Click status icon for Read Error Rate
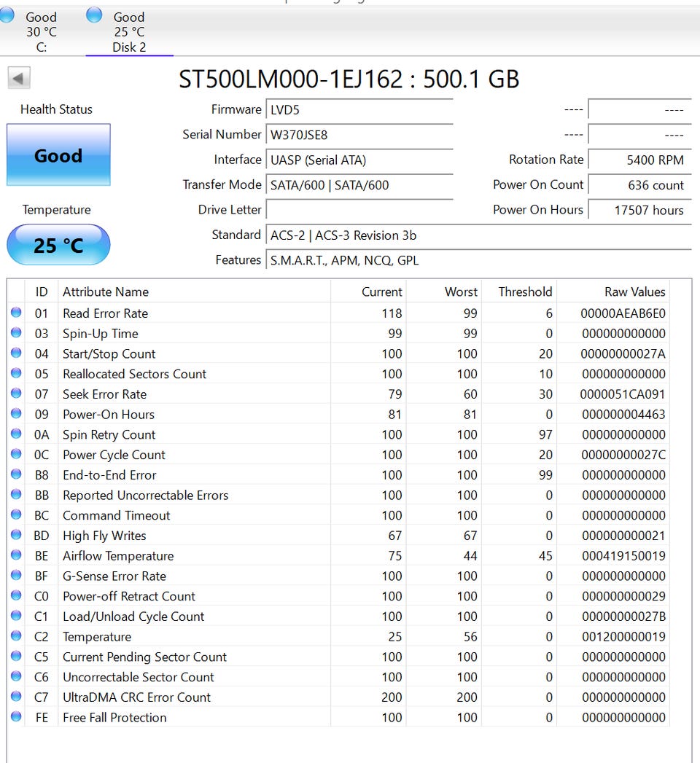The width and height of the screenshot is (700, 763). [x=16, y=313]
